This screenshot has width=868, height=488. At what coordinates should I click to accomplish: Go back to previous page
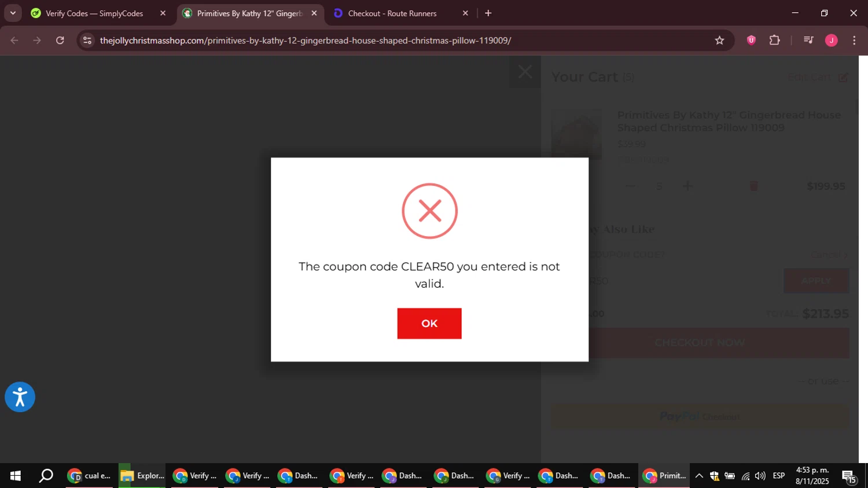click(x=14, y=41)
